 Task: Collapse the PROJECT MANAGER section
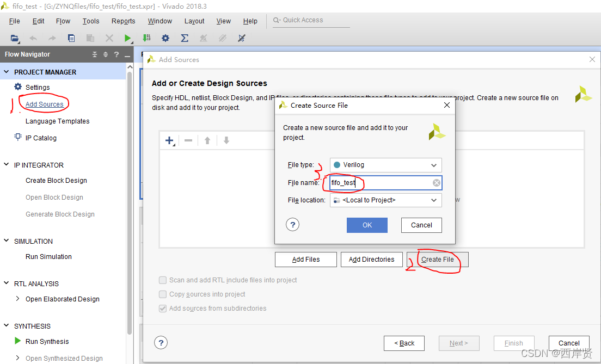6,72
